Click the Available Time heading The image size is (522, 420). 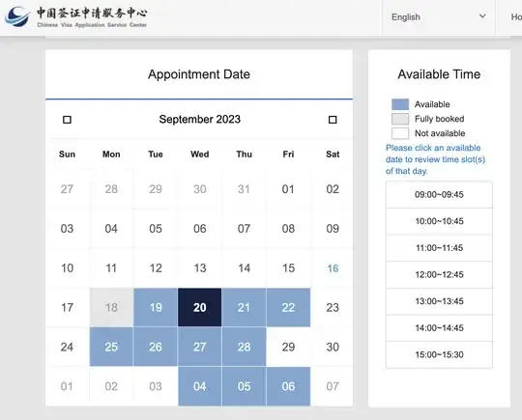(439, 74)
